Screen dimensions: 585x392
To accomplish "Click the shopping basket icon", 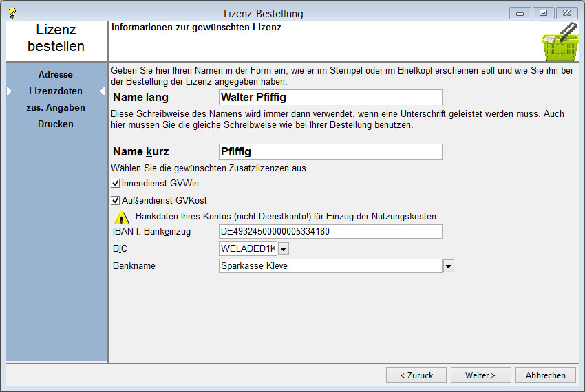I will (559, 42).
